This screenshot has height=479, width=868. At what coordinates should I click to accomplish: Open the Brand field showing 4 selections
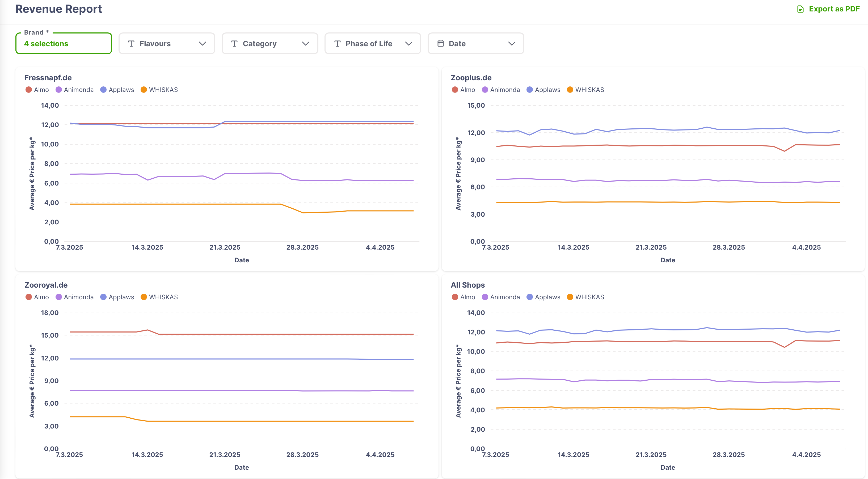64,44
